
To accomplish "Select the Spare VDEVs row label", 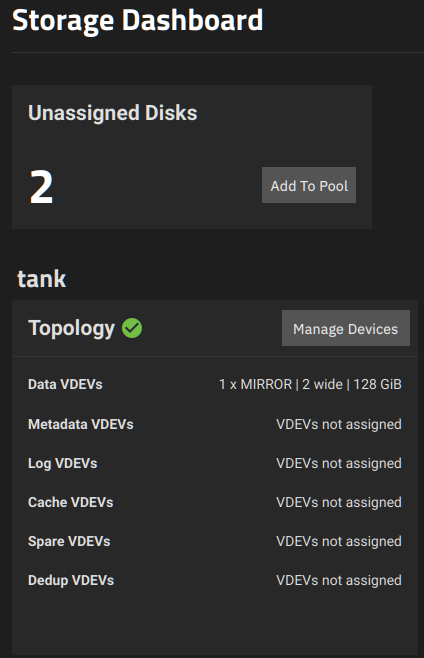I will (69, 541).
